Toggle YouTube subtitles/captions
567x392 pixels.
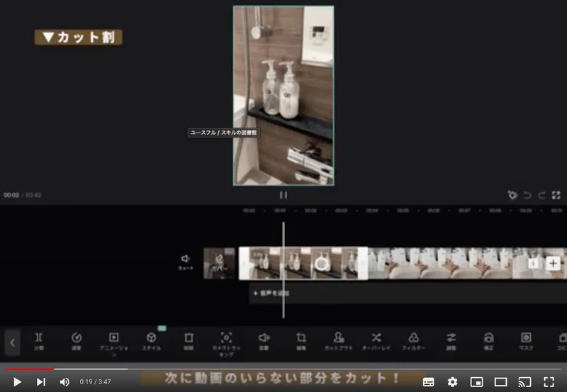[429, 382]
